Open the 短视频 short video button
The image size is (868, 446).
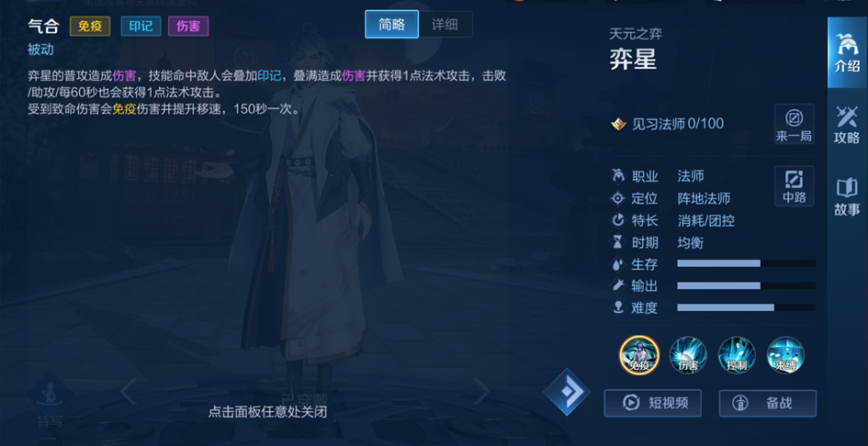[x=653, y=403]
